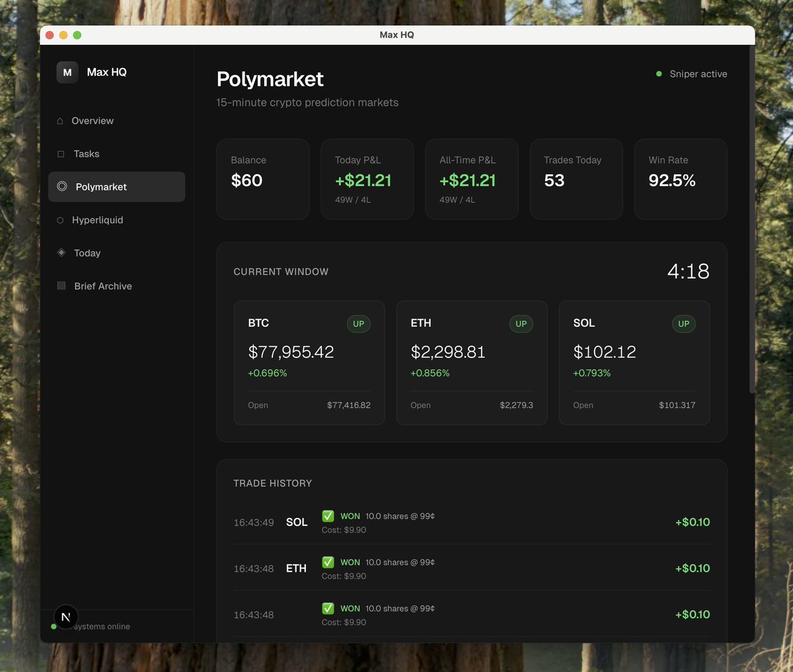Click the Today P&L stat card
The height and width of the screenshot is (672, 793).
[x=367, y=179]
